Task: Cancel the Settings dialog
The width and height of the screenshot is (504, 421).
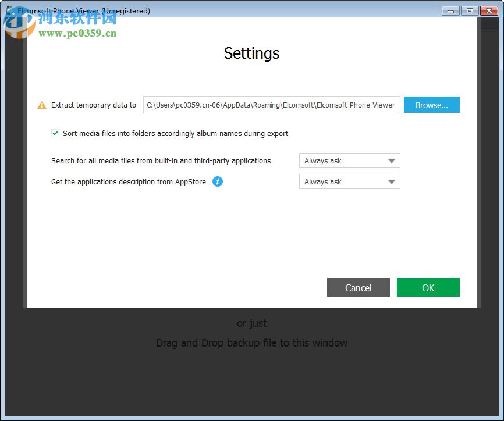Action: 358,287
